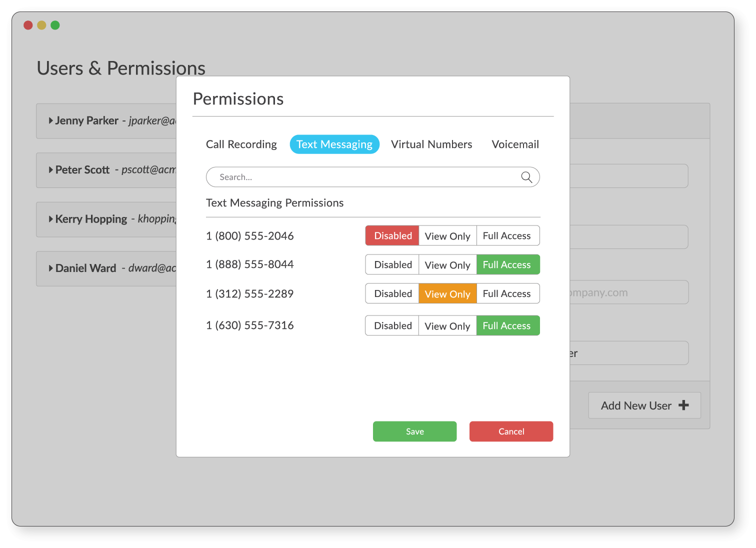Disable messaging for 1 (888) 555-8044
Screen dimensions: 756x548
click(x=392, y=264)
